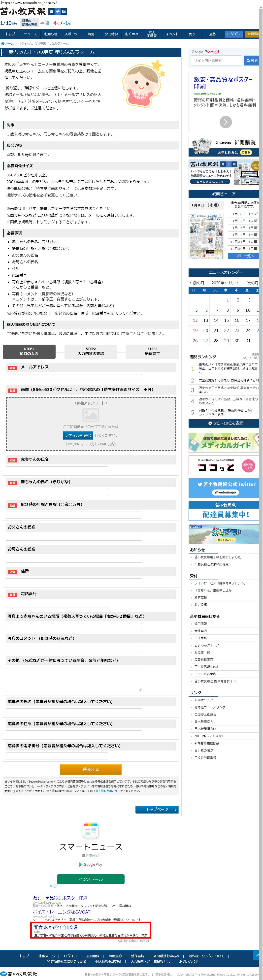The image size is (263, 980).
Task: Open the スポーツ menu in navigation bar
Action: [x=71, y=34]
